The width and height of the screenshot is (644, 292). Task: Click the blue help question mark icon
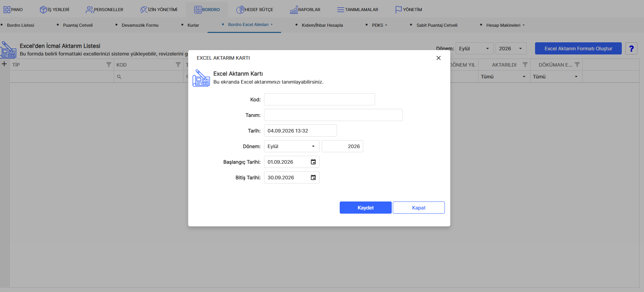click(631, 49)
